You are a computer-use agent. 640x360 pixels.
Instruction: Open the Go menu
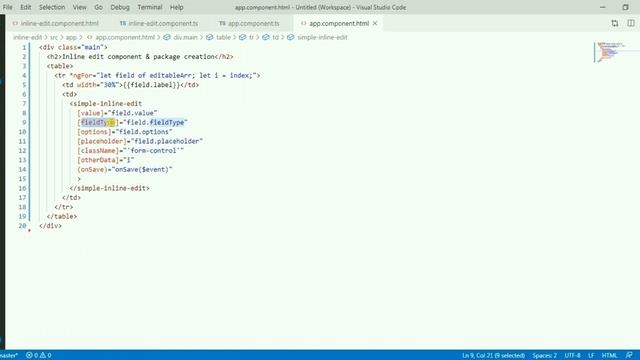click(98, 7)
